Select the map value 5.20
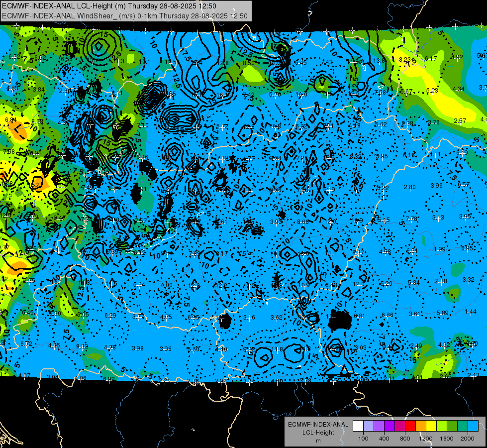 pyautogui.click(x=387, y=284)
